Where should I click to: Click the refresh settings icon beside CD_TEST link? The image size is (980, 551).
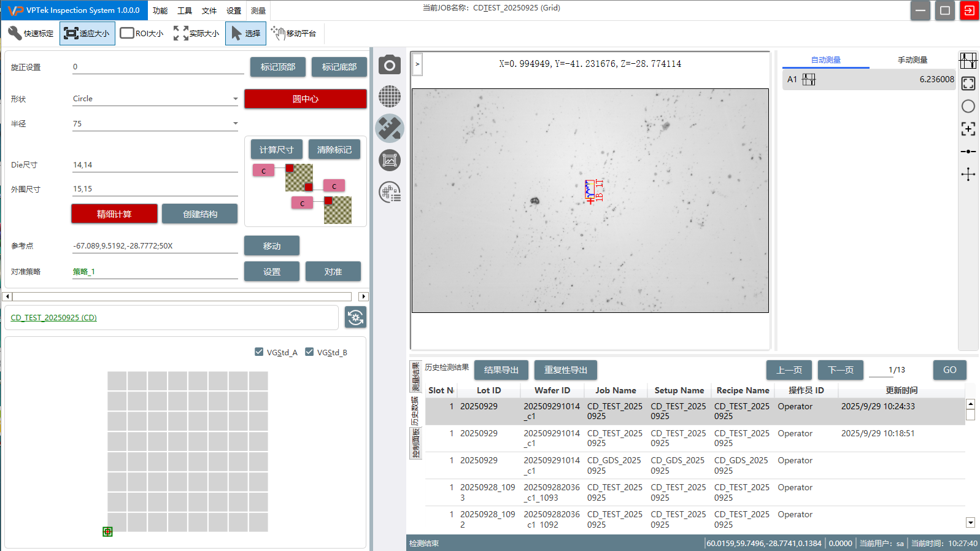click(x=355, y=317)
